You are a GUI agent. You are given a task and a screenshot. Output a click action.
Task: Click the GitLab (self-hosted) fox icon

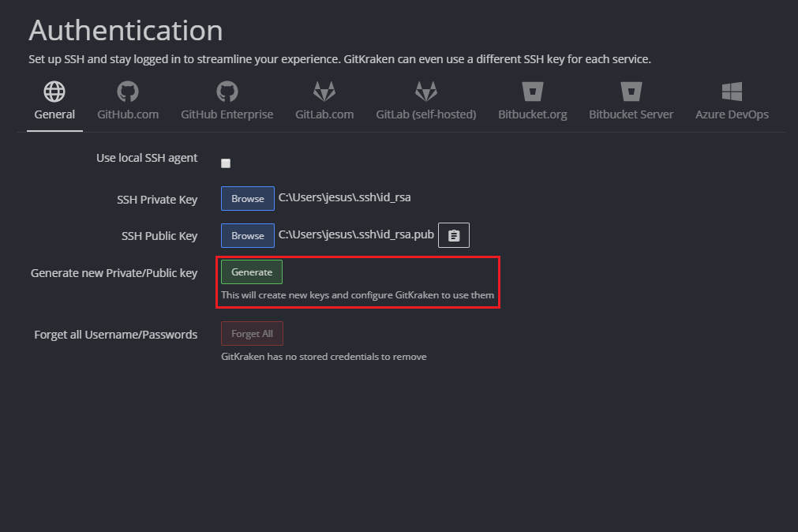pyautogui.click(x=426, y=92)
